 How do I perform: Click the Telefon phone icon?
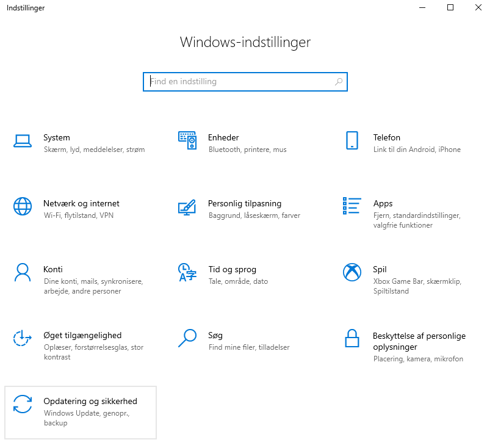(x=352, y=140)
